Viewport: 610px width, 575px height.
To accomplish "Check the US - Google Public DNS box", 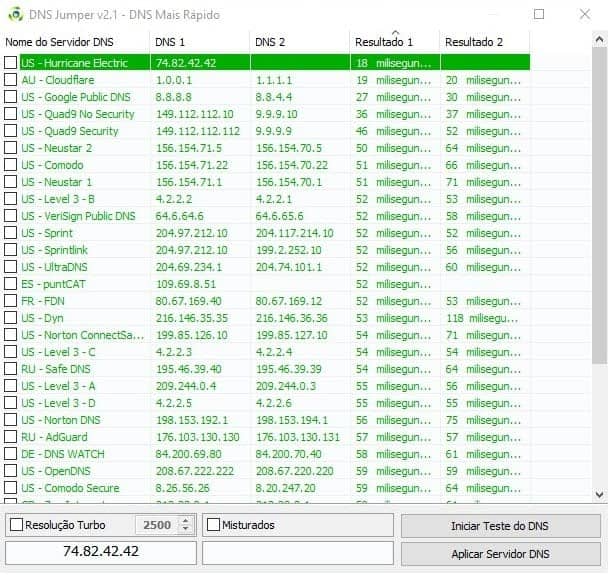I will click(x=11, y=96).
